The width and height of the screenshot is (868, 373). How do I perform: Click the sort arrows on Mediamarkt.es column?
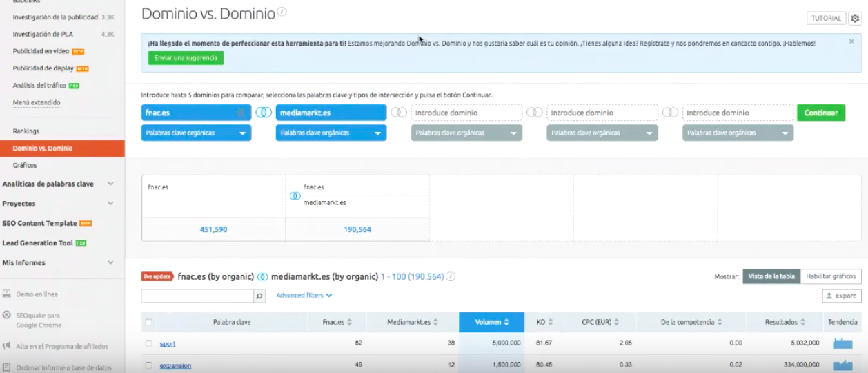click(x=436, y=323)
